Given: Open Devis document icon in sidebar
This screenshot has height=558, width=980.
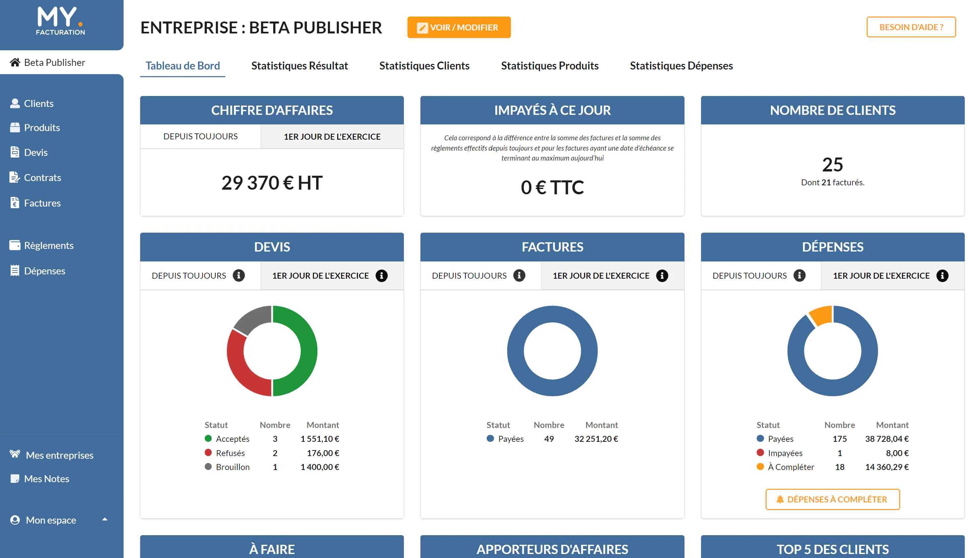Looking at the screenshot, I should [15, 152].
